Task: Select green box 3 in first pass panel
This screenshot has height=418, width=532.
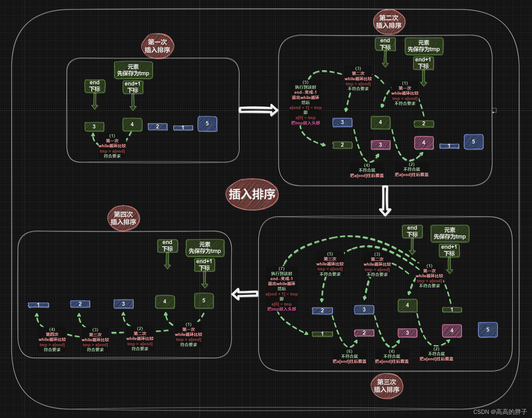Action: [x=94, y=127]
